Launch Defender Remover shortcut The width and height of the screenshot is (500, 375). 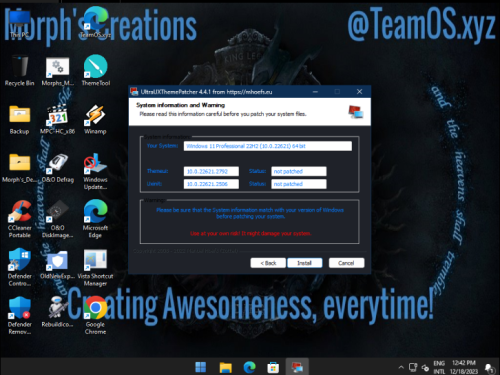coord(19,316)
